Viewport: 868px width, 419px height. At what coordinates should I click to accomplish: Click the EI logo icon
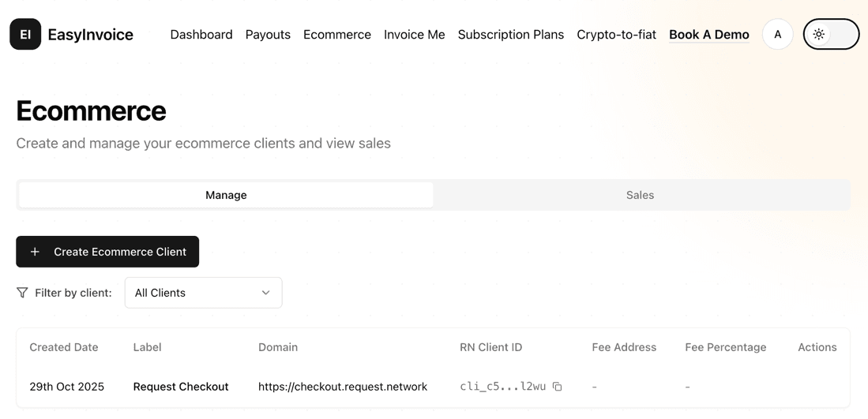[x=25, y=35]
